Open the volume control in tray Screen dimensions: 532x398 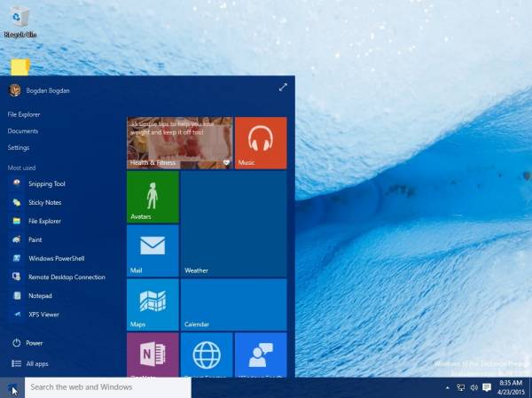point(474,387)
